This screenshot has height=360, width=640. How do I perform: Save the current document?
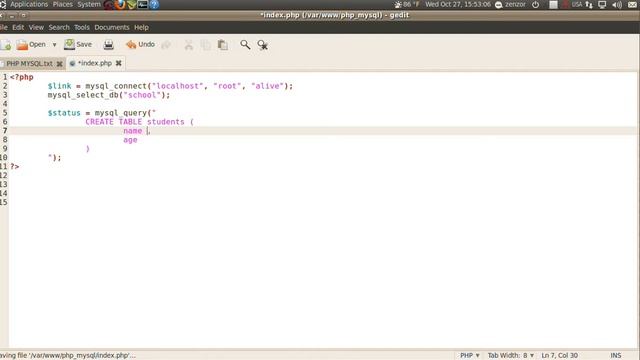click(78, 44)
